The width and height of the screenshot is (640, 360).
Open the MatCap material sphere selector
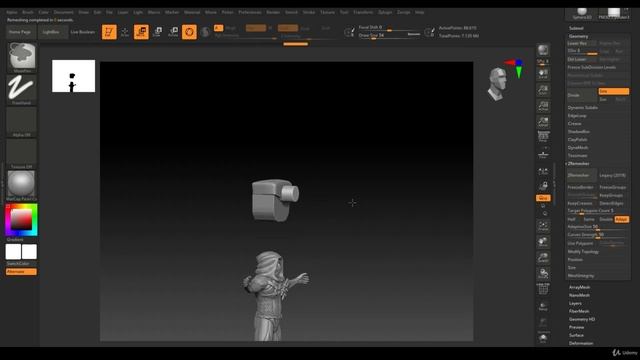tap(22, 185)
